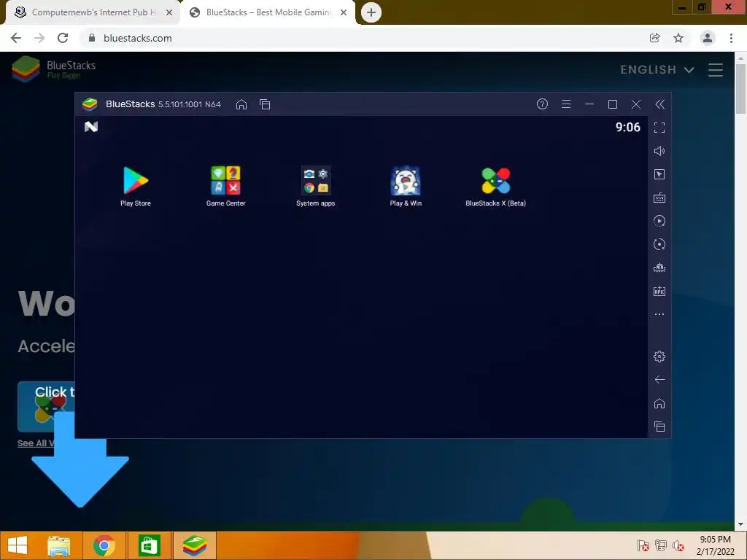Click the muted volume tray icon

(x=678, y=545)
